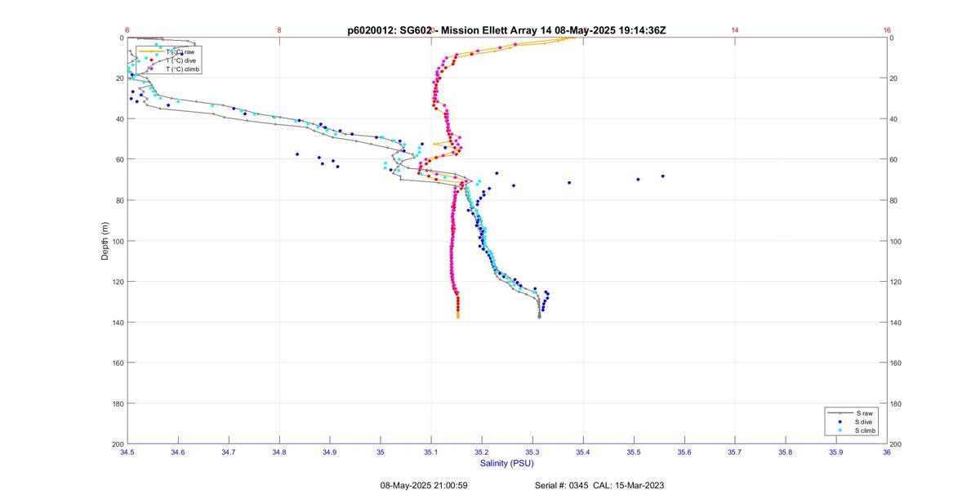
Task: Click left depth axis tick '20'
Action: pos(118,78)
